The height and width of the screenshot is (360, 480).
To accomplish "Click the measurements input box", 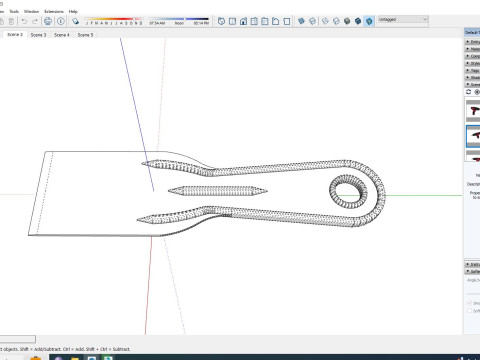I will click(18, 339).
